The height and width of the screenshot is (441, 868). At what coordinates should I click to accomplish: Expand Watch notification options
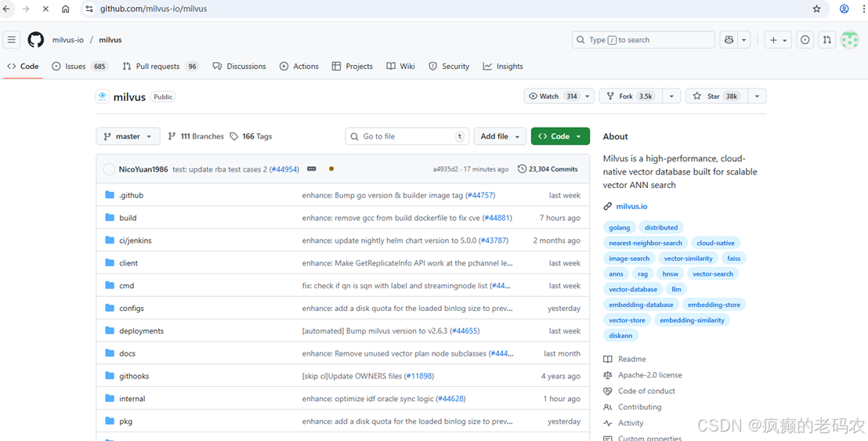[588, 96]
